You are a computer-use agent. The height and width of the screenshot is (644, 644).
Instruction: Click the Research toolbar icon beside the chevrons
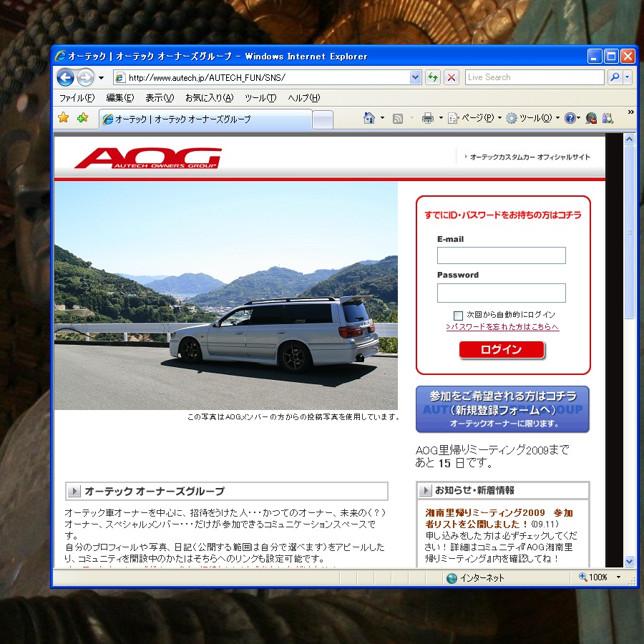[608, 119]
